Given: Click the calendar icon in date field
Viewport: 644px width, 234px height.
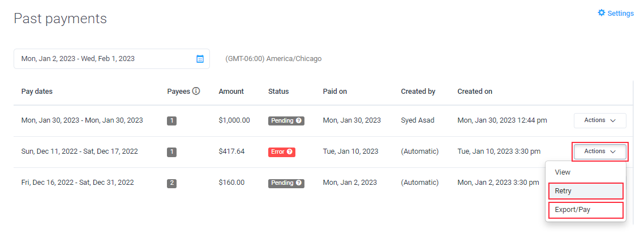Looking at the screenshot, I should coord(200,59).
